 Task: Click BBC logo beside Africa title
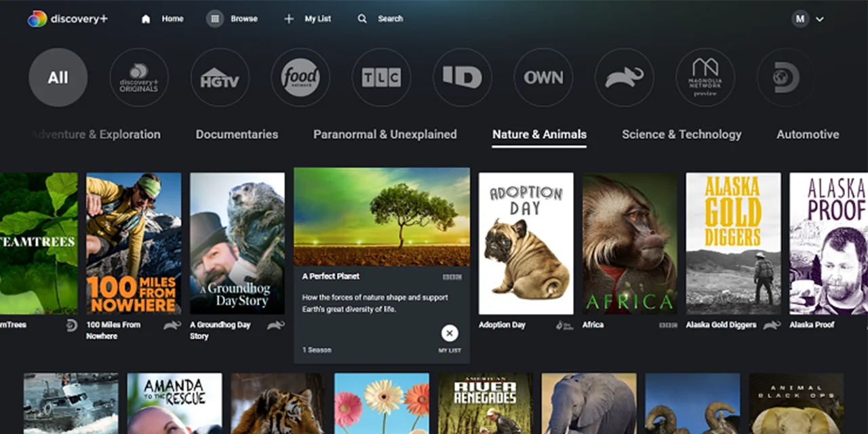coord(668,325)
